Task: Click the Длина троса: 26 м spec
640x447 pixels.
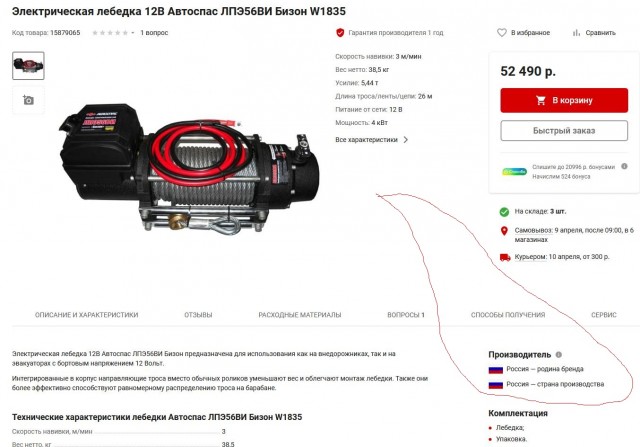Action: coord(384,96)
